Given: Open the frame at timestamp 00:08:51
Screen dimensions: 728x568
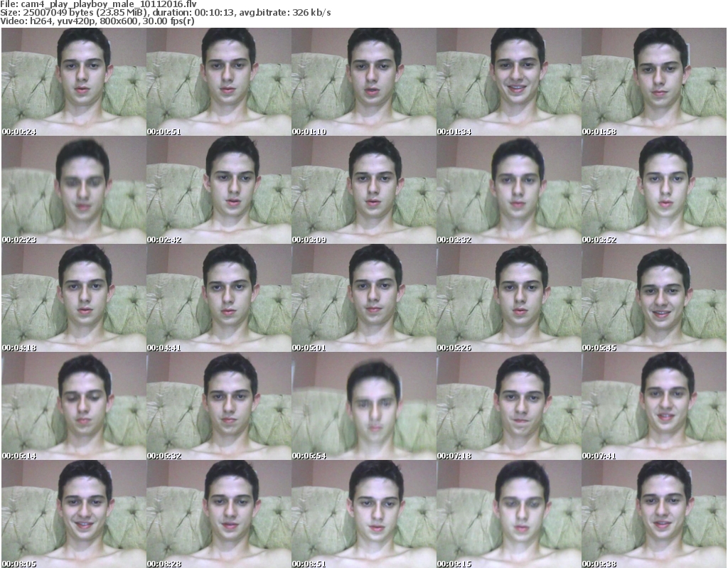Looking at the screenshot, I should point(363,514).
